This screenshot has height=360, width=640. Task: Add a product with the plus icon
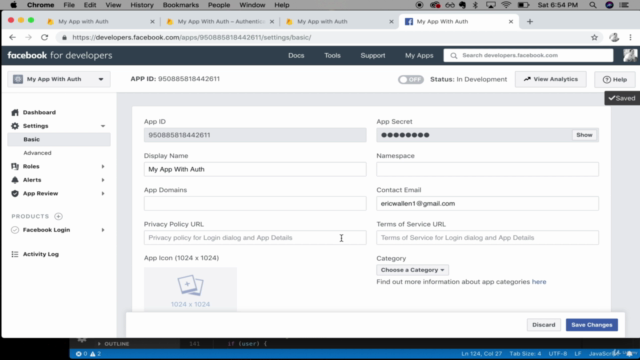58,216
